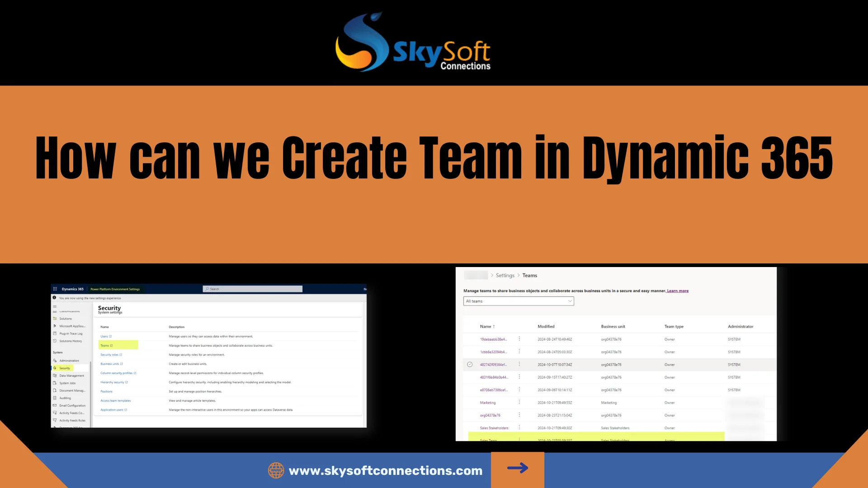Click external-link icon beside Users
This screenshot has height=488, width=868.
110,337
